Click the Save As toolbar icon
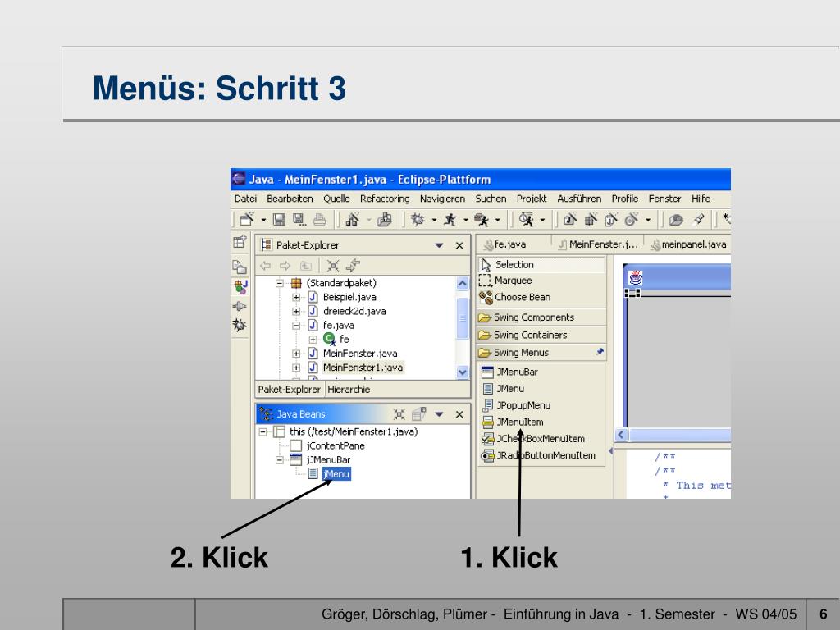Viewport: 840px width, 630px height. coord(299,219)
